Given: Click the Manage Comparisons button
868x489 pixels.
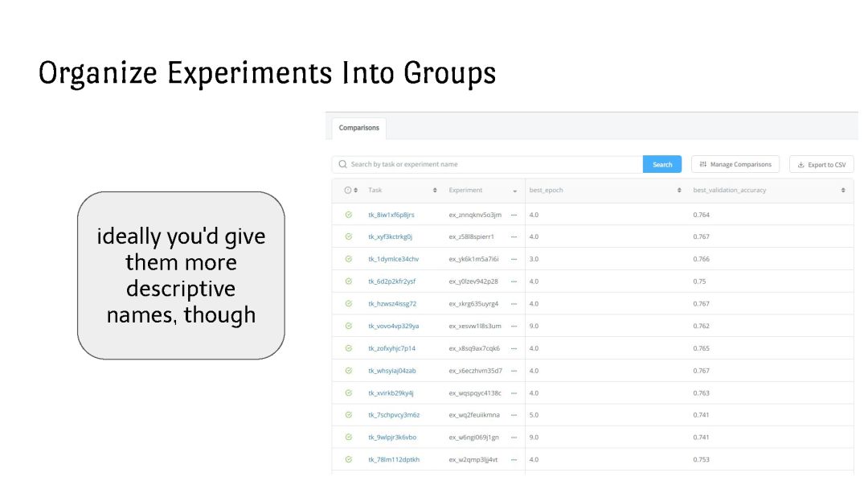Looking at the screenshot, I should coord(735,165).
